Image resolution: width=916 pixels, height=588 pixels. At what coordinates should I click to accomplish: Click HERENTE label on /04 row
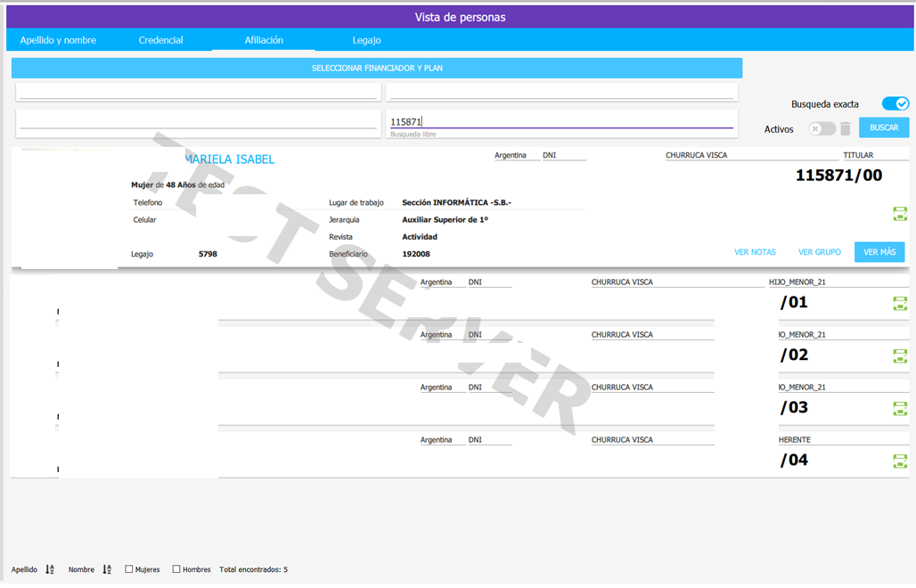click(x=795, y=440)
